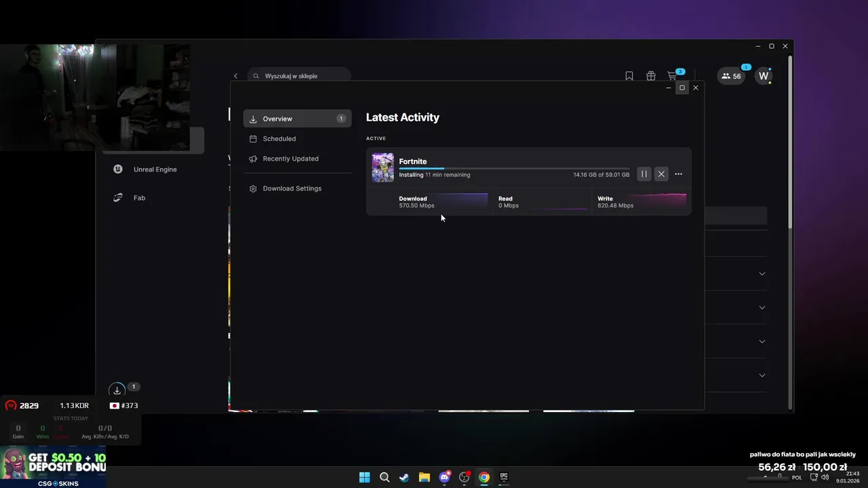
Task: Open the wishlist bookmark icon
Action: point(629,76)
